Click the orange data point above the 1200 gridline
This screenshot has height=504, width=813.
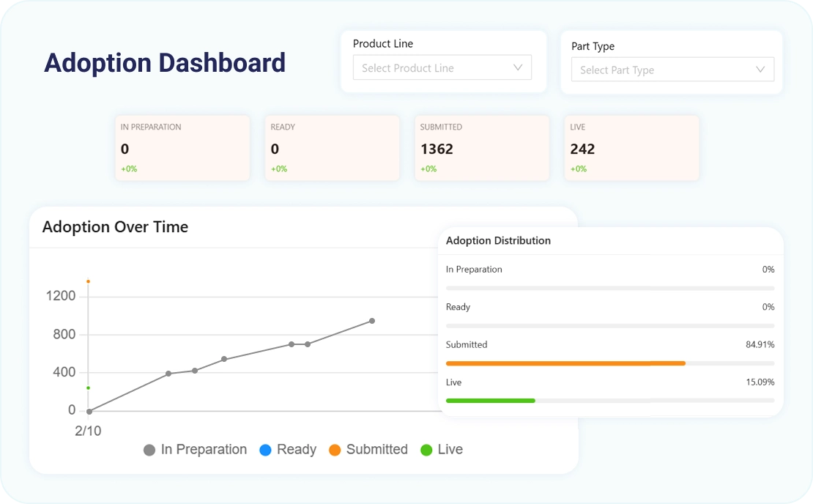coord(88,281)
